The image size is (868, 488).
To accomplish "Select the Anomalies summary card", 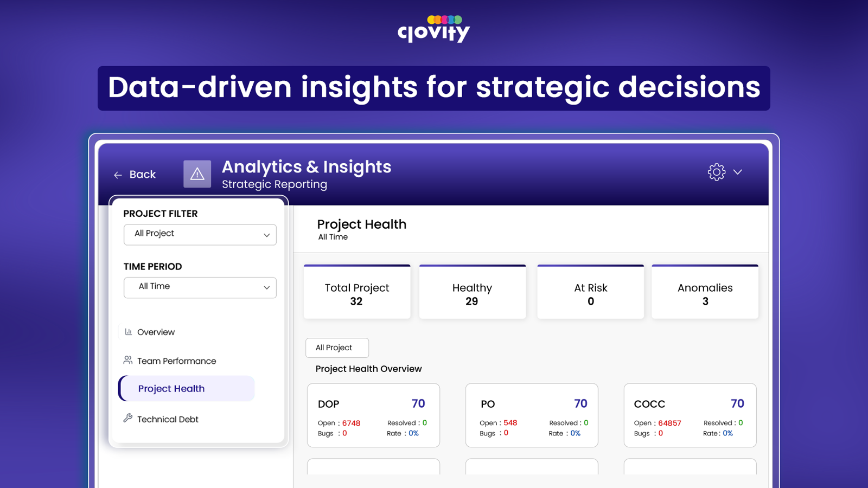I will (705, 293).
